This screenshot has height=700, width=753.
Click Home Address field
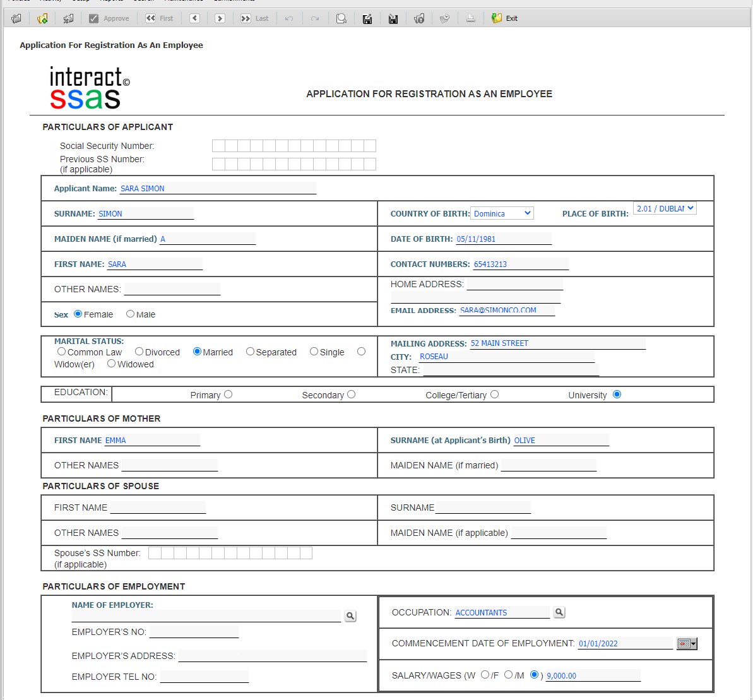515,284
